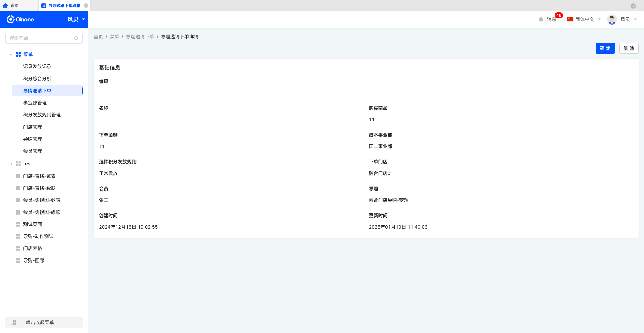Viewport: 644px width, 333px height.
Task: Click the 搜索菜单 search field
Action: pos(40,38)
